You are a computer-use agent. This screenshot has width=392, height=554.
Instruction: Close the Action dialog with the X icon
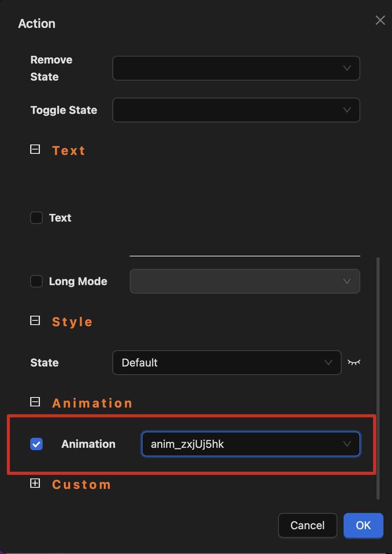pos(380,20)
